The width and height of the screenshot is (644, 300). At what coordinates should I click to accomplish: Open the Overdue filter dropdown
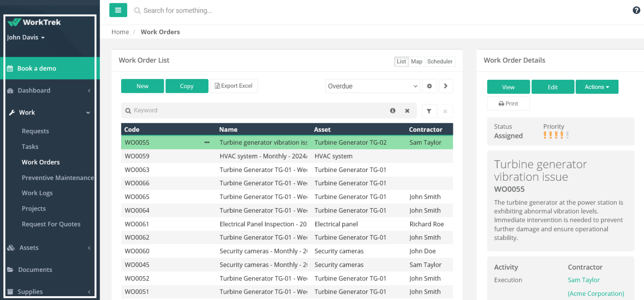(x=373, y=86)
